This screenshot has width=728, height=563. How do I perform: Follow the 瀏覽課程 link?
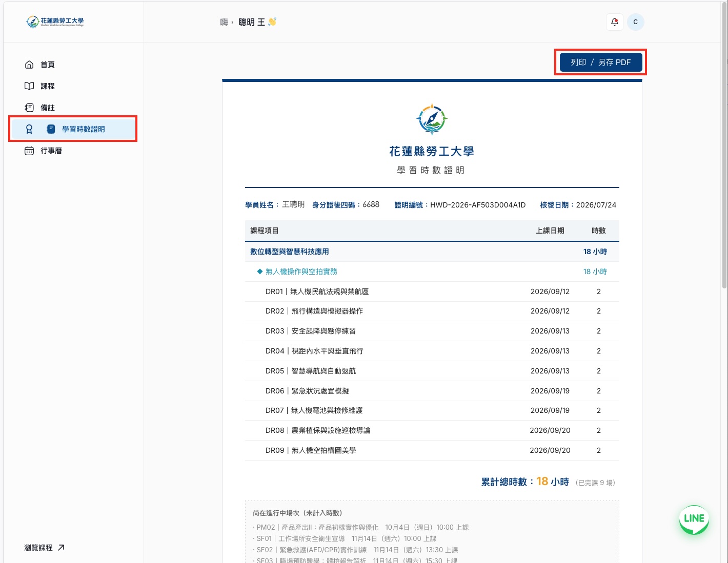(x=45, y=548)
